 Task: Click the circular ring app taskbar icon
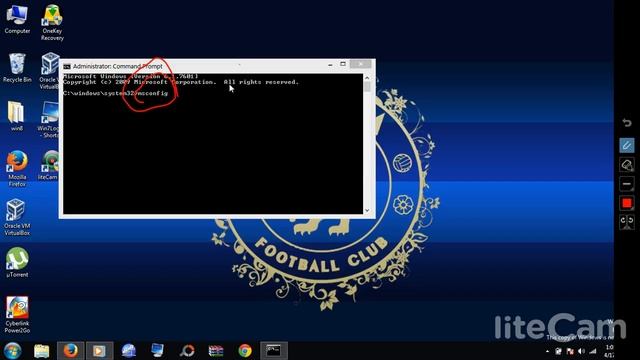click(x=187, y=351)
